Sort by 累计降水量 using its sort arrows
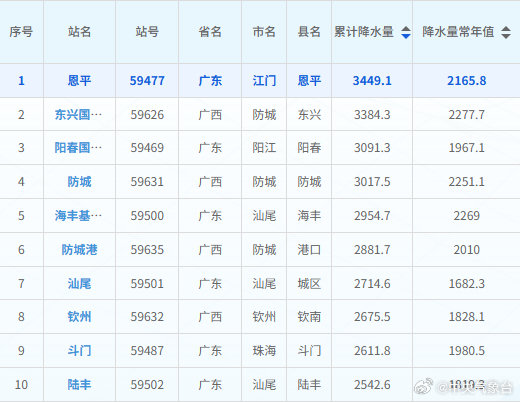Viewport: 520px width, 402px height. 406,32
